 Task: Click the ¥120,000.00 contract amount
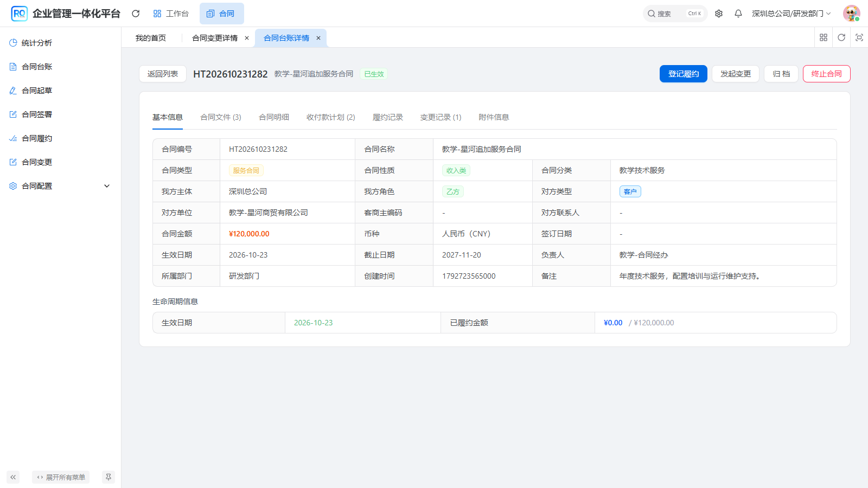pyautogui.click(x=249, y=234)
